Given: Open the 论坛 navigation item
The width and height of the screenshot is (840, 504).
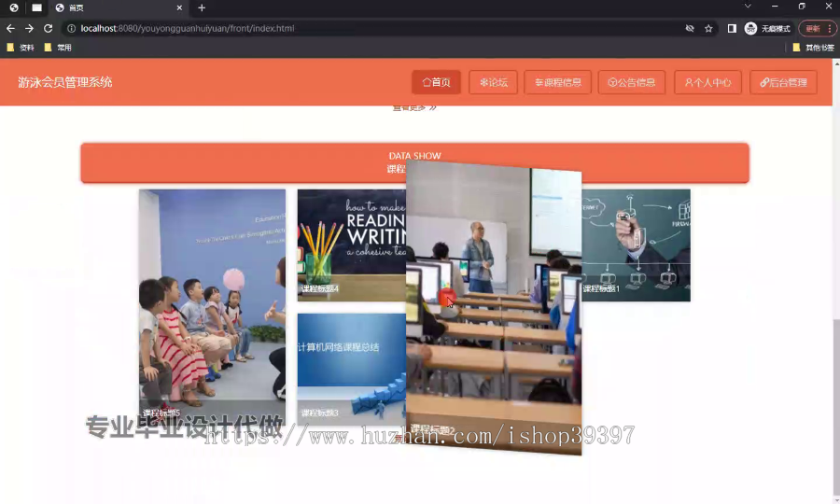Looking at the screenshot, I should (x=494, y=82).
